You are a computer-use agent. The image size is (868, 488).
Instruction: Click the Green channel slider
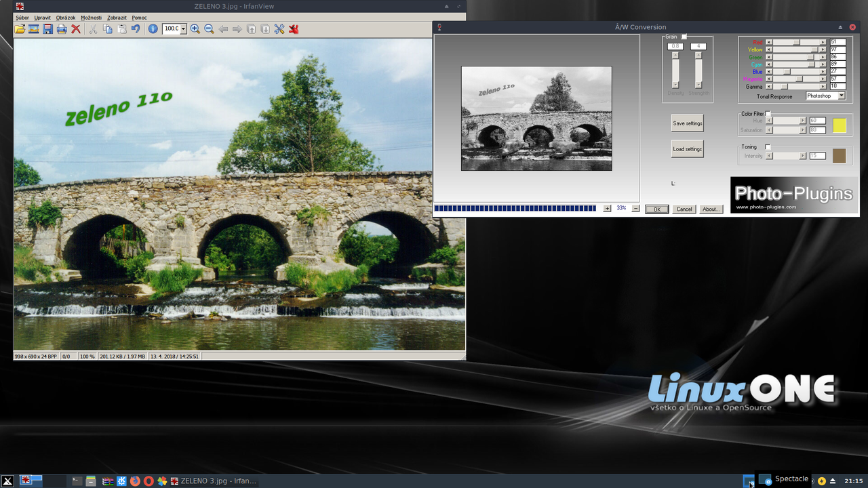[x=796, y=57]
